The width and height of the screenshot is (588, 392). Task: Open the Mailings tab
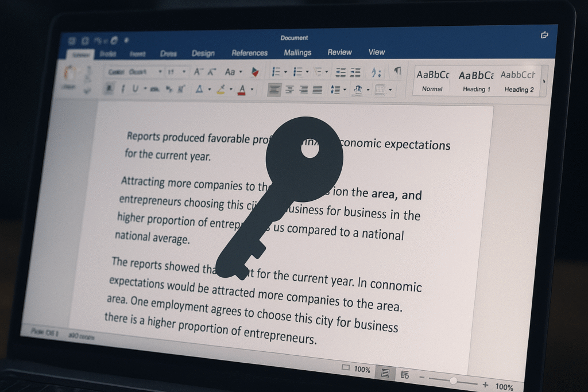pyautogui.click(x=297, y=52)
